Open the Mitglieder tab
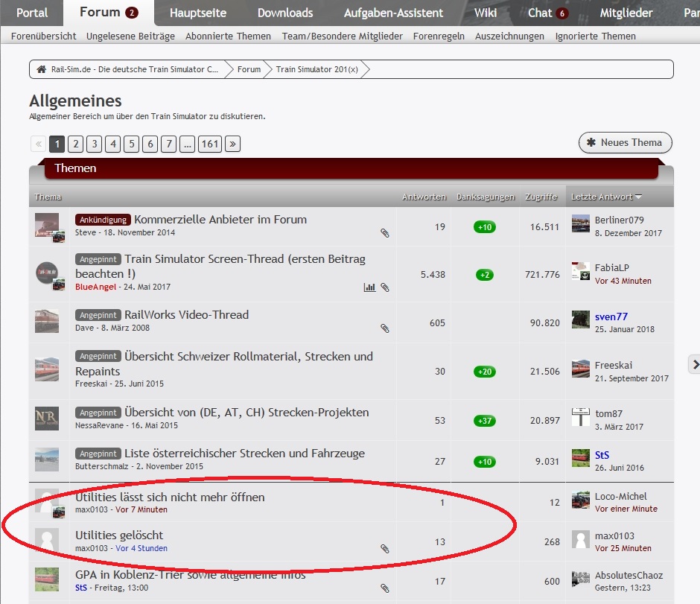This screenshot has width=700, height=604. [626, 13]
